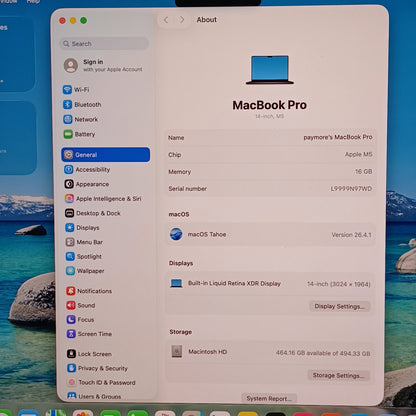
Task: Open the Accessibility pane
Action: tap(87, 169)
